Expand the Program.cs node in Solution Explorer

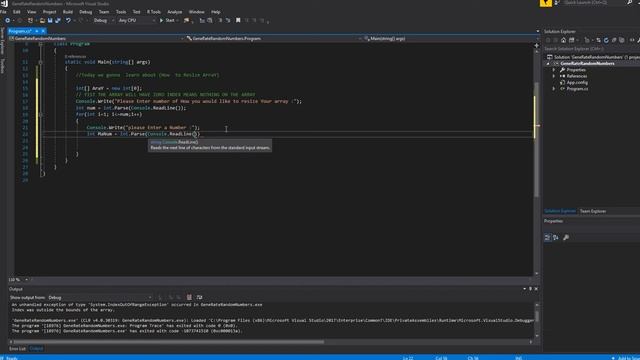[554, 89]
